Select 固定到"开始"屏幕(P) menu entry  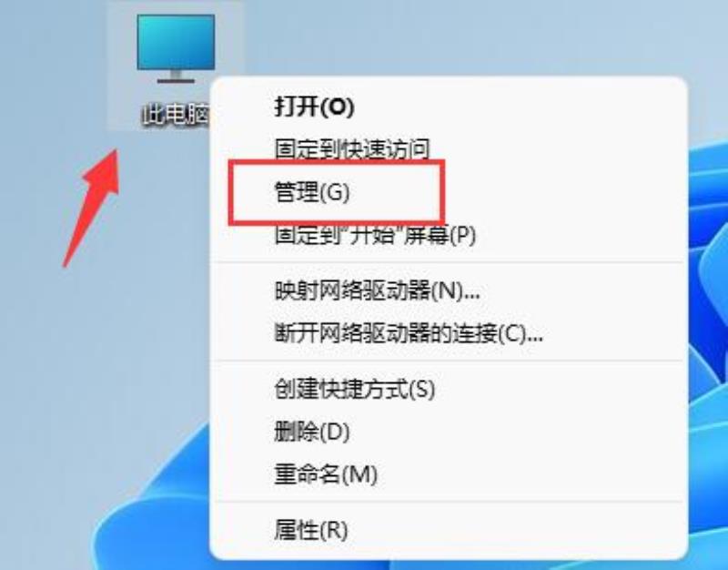[x=375, y=235]
